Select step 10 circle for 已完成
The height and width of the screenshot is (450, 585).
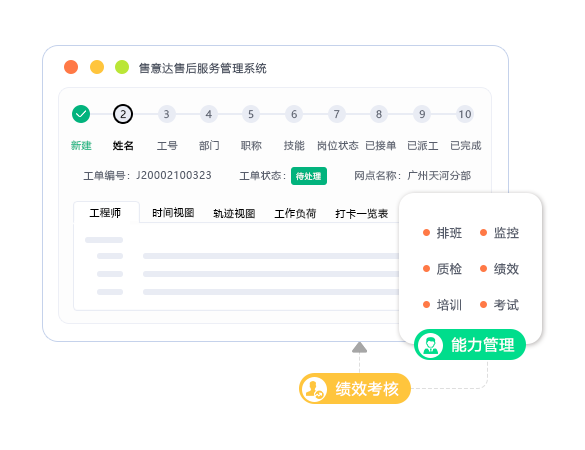click(465, 114)
